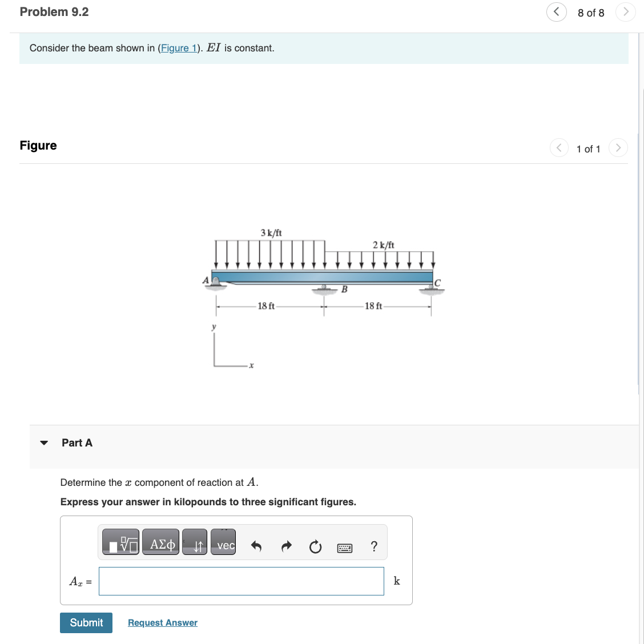The height and width of the screenshot is (644, 644).
Task: Click the question mark help icon
Action: (x=374, y=546)
